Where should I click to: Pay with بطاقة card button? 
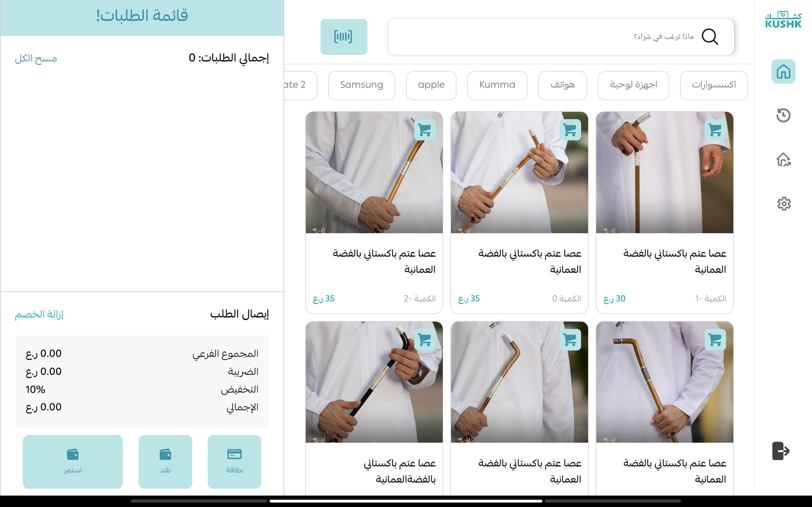pos(234,461)
